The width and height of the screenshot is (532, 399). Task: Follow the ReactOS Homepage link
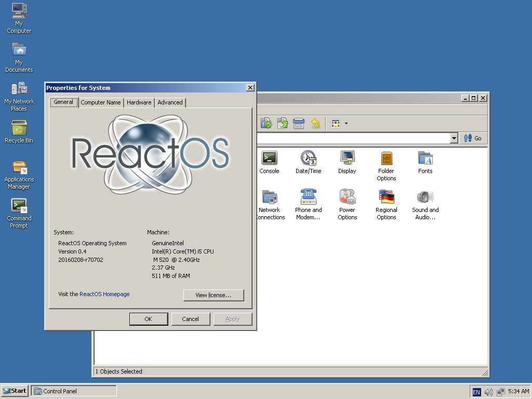104,294
